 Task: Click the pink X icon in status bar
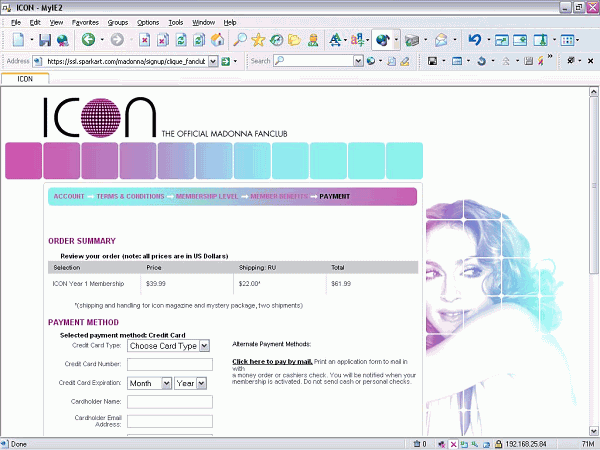(453, 444)
